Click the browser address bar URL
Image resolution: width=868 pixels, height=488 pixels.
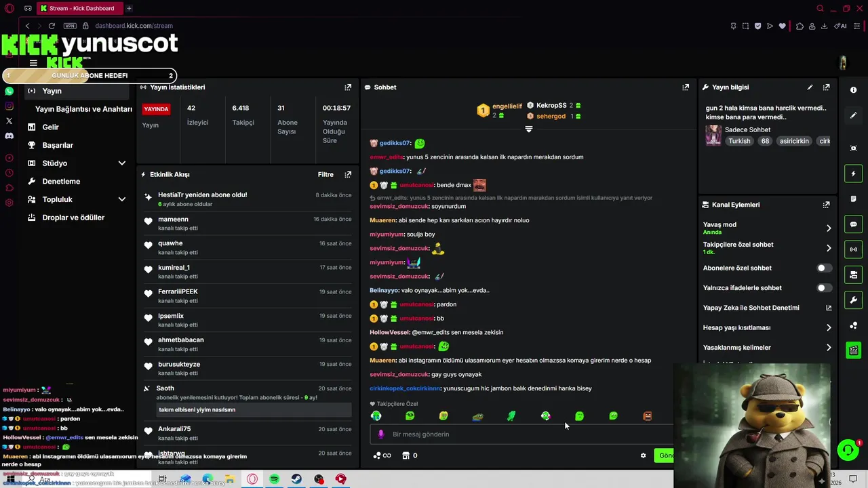134,26
